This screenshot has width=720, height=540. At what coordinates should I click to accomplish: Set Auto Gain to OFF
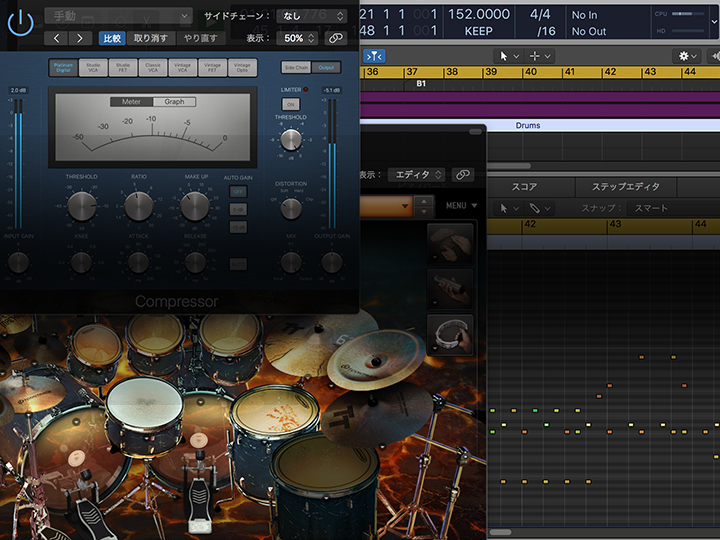coord(238,191)
